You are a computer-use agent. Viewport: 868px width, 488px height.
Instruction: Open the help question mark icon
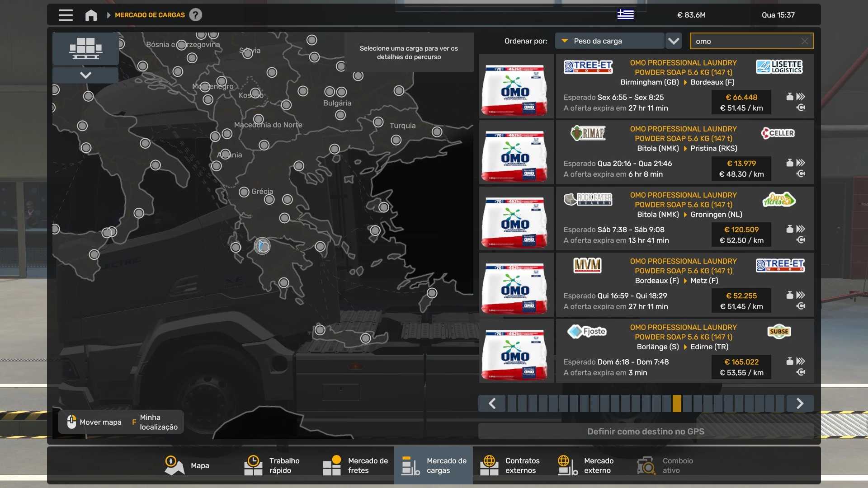[195, 15]
